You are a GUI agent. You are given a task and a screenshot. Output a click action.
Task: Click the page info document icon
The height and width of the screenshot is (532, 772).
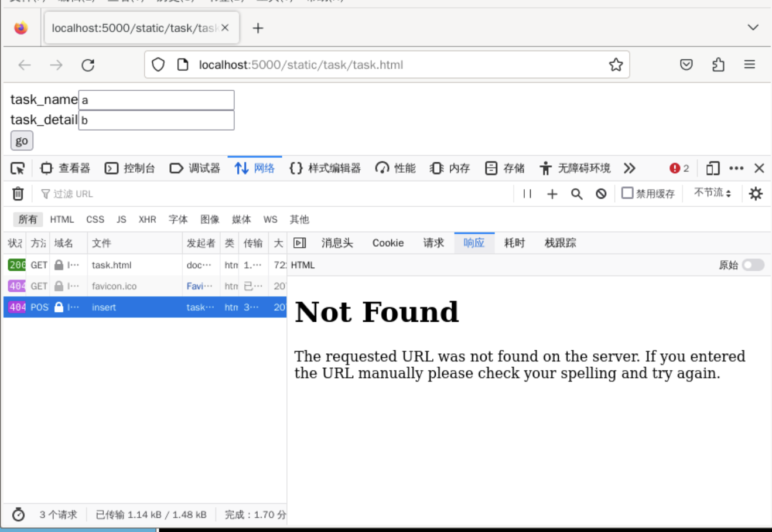pos(183,64)
